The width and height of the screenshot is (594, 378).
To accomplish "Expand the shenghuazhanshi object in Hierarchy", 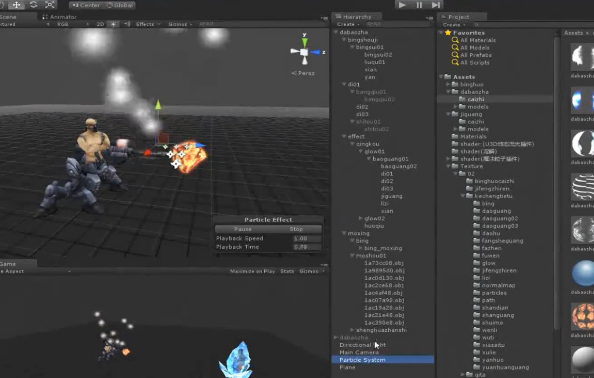I will 352,330.
